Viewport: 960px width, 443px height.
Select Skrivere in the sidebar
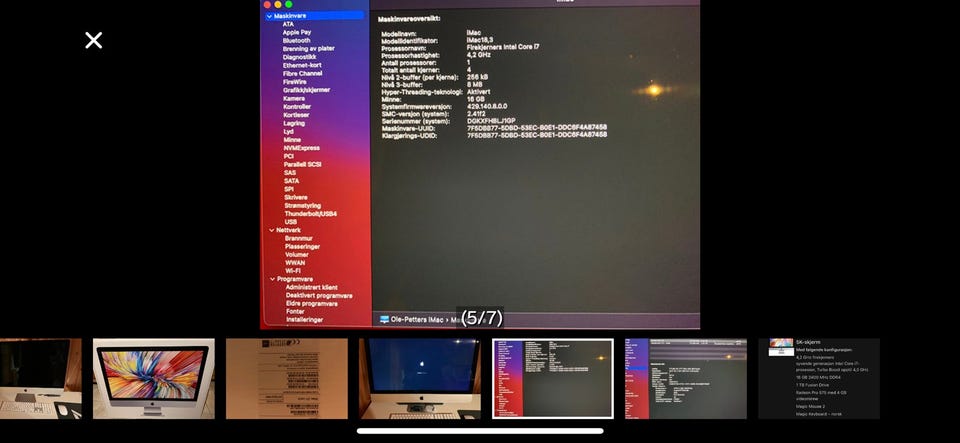[x=296, y=198]
